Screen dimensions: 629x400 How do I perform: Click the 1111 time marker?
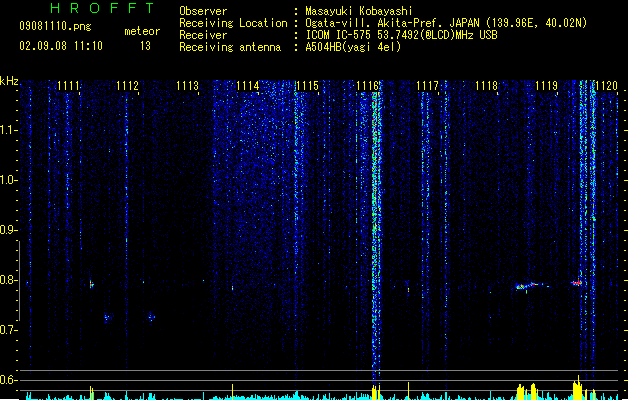[x=68, y=86]
